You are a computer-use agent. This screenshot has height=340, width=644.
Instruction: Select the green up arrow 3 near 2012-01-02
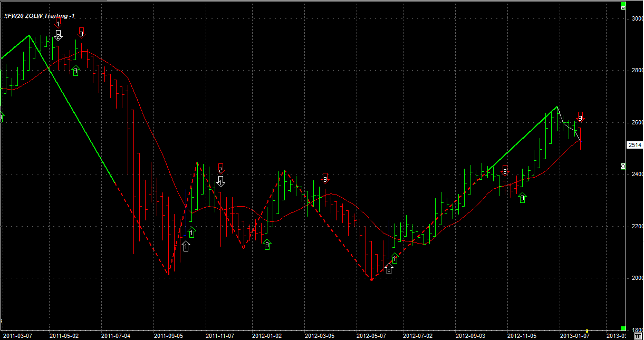(x=267, y=245)
